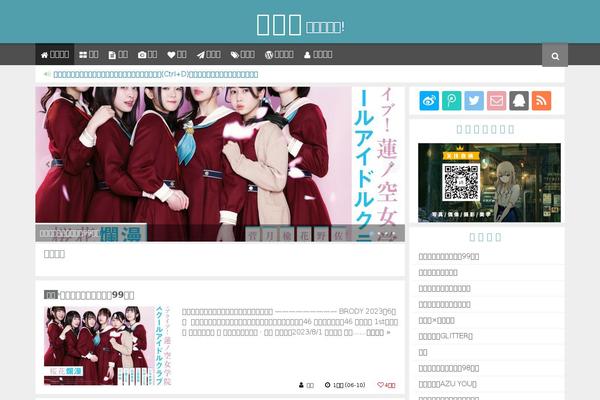
Task: Open the nav item with camera icon
Action: [x=147, y=54]
